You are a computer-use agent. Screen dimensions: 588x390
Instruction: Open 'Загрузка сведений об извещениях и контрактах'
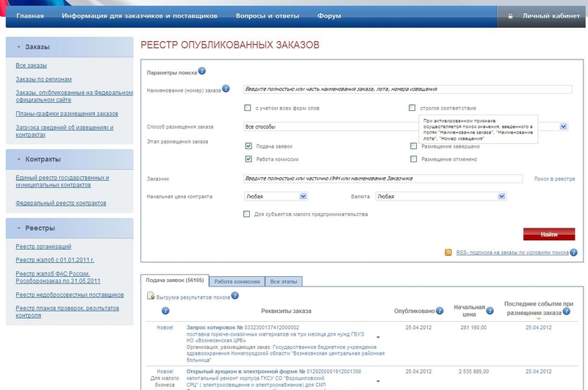[x=65, y=131]
